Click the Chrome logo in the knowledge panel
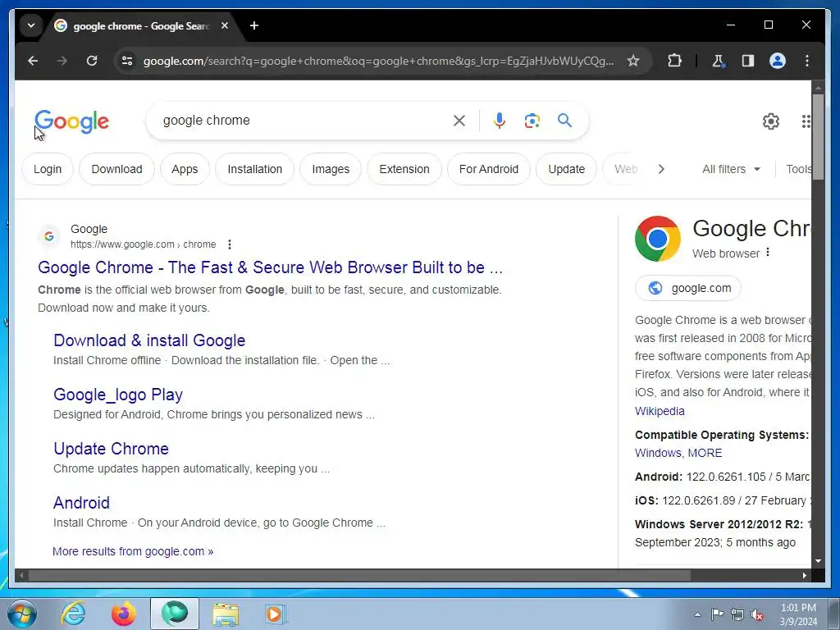 [x=657, y=239]
